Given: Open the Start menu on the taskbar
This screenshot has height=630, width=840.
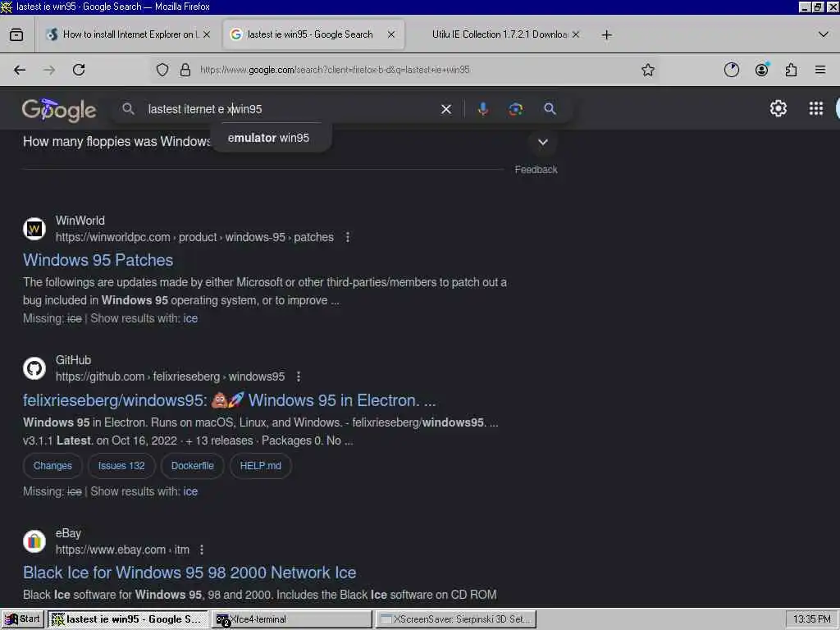Looking at the screenshot, I should click(x=22, y=619).
